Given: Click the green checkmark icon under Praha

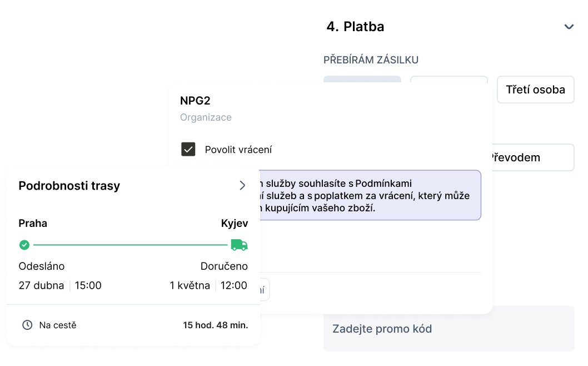Looking at the screenshot, I should click(x=24, y=245).
